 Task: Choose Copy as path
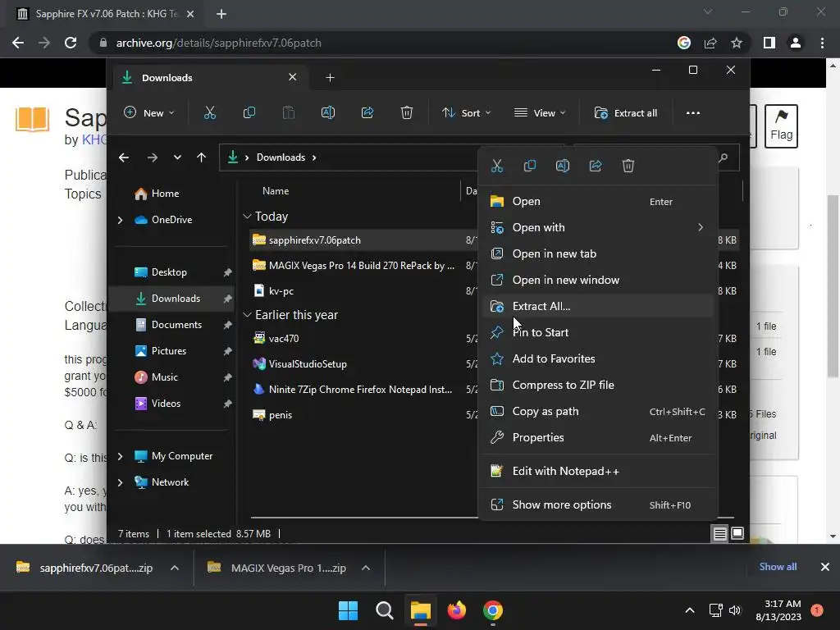(x=597, y=412)
